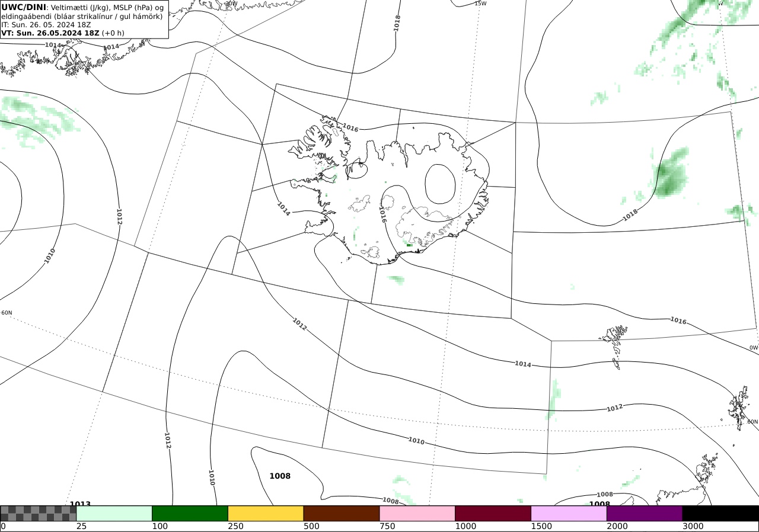Screen dimensions: 759x532
Task: Click the '15W' longitude label
Action: 480,4
